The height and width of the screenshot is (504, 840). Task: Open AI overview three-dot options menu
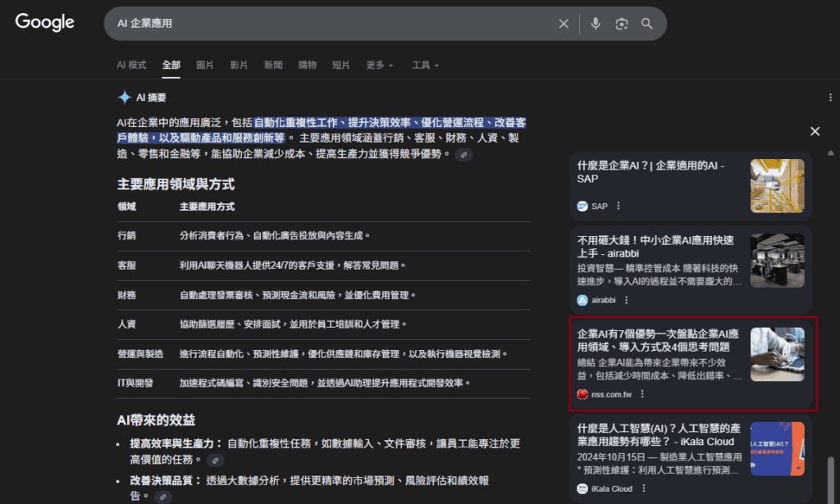pos(830,98)
